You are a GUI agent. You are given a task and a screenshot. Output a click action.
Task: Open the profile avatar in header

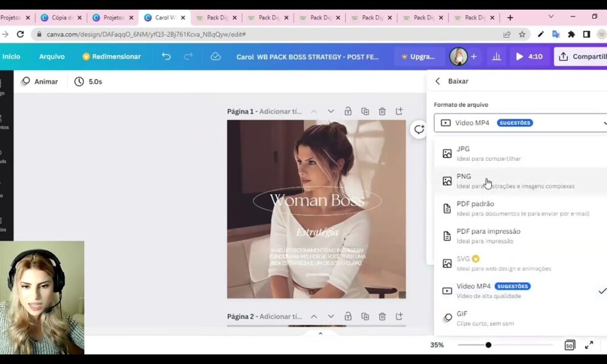pos(458,56)
